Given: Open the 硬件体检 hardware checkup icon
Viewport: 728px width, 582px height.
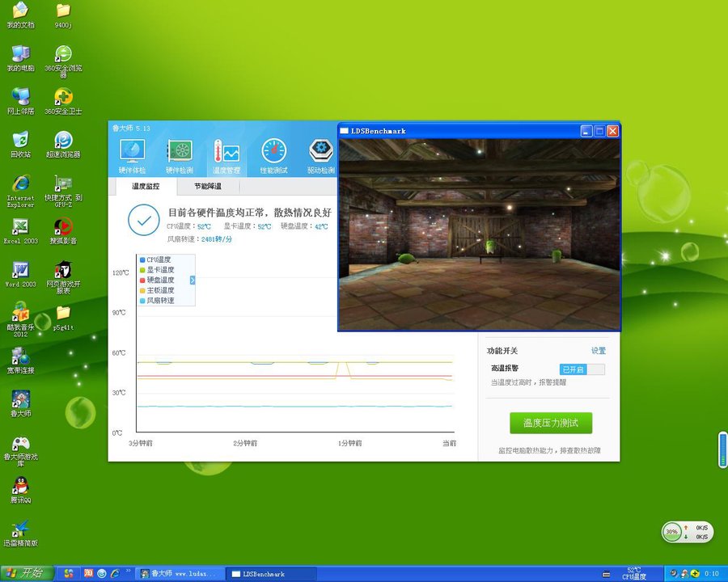Looking at the screenshot, I should tap(132, 155).
